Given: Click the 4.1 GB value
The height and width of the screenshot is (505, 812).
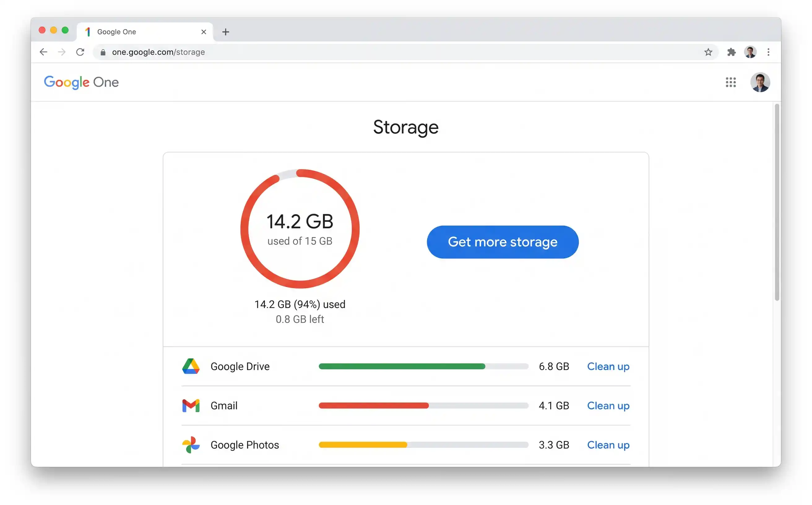Looking at the screenshot, I should 554,405.
